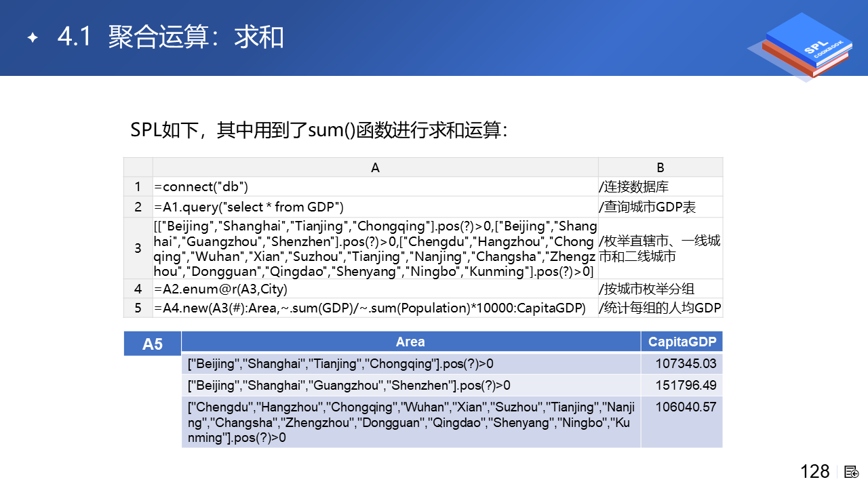Image resolution: width=868 pixels, height=488 pixels.
Task: Click row number 1 in the code grid
Action: point(138,187)
